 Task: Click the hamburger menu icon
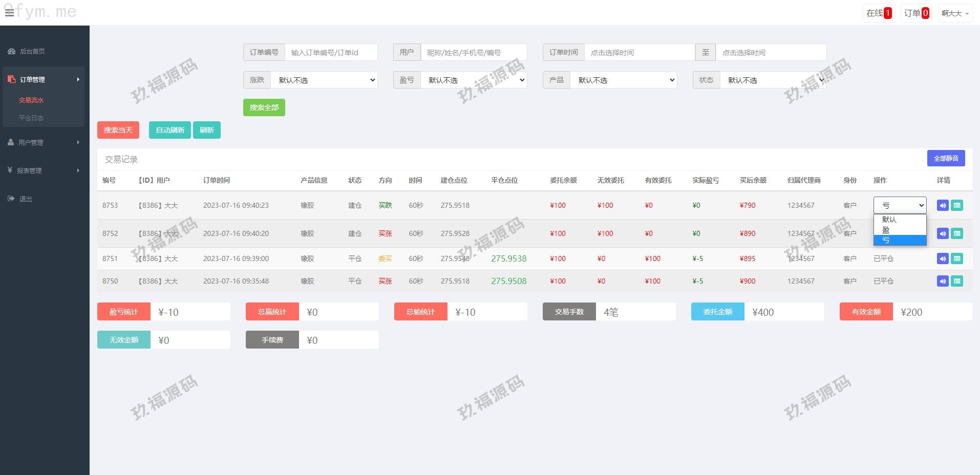point(9,13)
